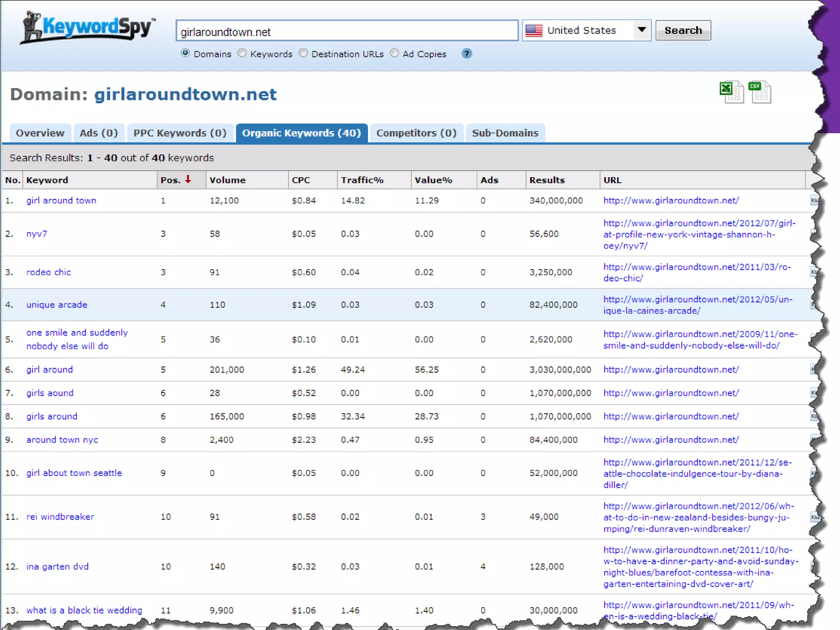Click the United States flag icon
Screen dimensions: 840x630
pyautogui.click(x=534, y=30)
